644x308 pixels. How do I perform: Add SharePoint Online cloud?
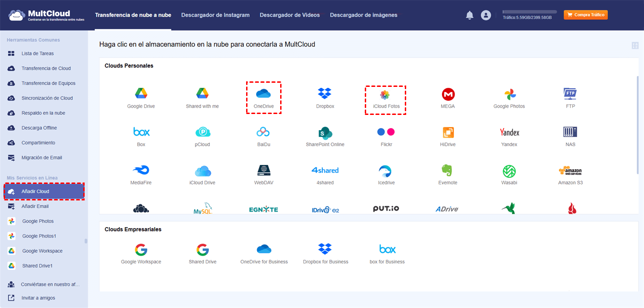(325, 133)
